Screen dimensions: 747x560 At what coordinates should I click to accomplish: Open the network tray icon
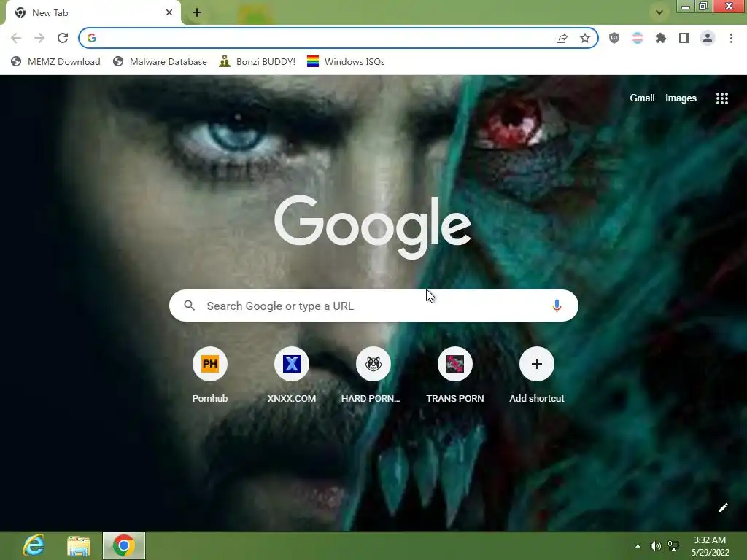673,546
